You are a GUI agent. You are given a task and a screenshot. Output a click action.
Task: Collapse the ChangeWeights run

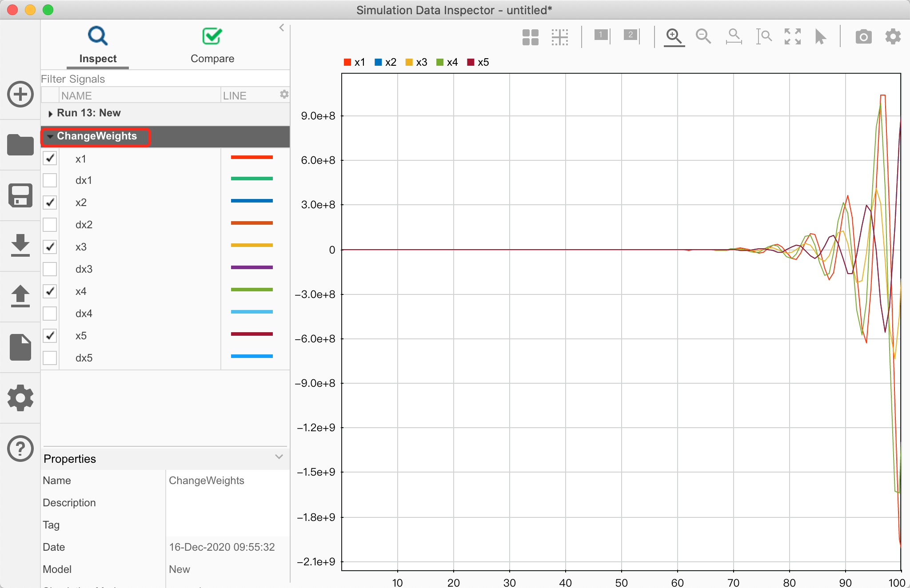[x=50, y=136]
